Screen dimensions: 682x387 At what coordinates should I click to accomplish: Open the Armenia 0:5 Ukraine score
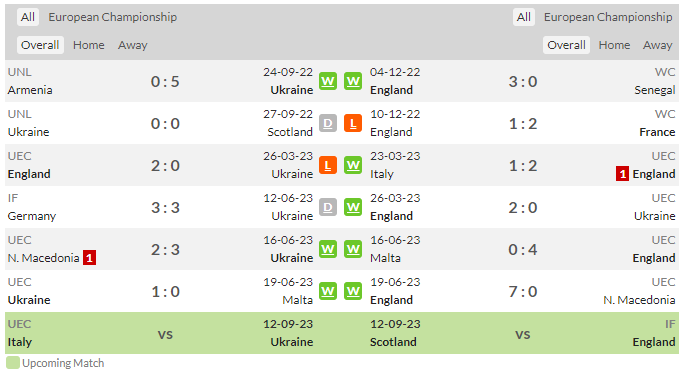click(165, 82)
